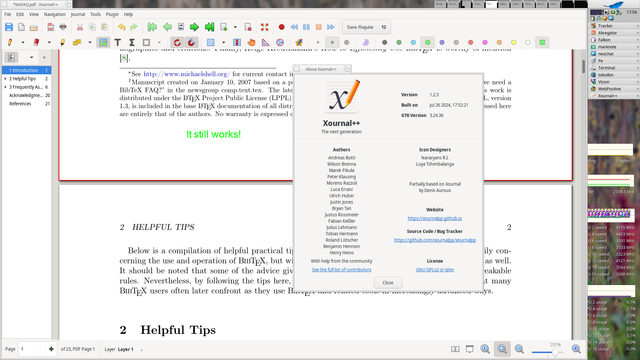Open shape recognizer dropdown arrow

tap(159, 42)
